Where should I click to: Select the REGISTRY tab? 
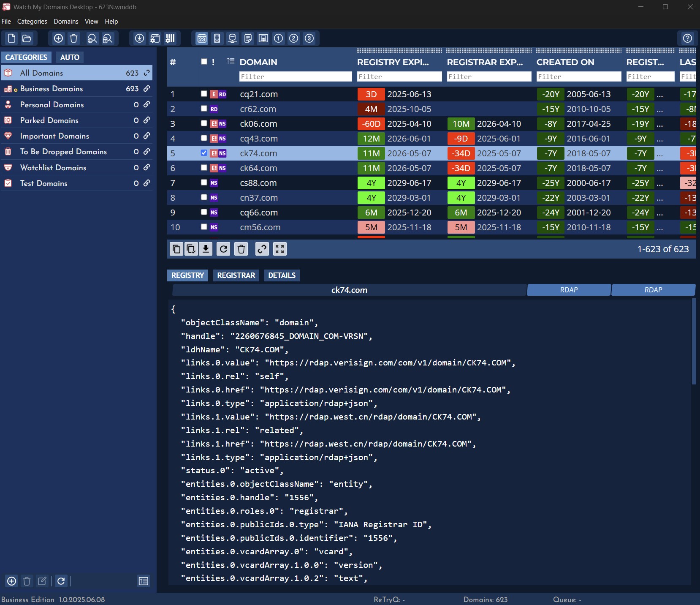[x=187, y=275]
